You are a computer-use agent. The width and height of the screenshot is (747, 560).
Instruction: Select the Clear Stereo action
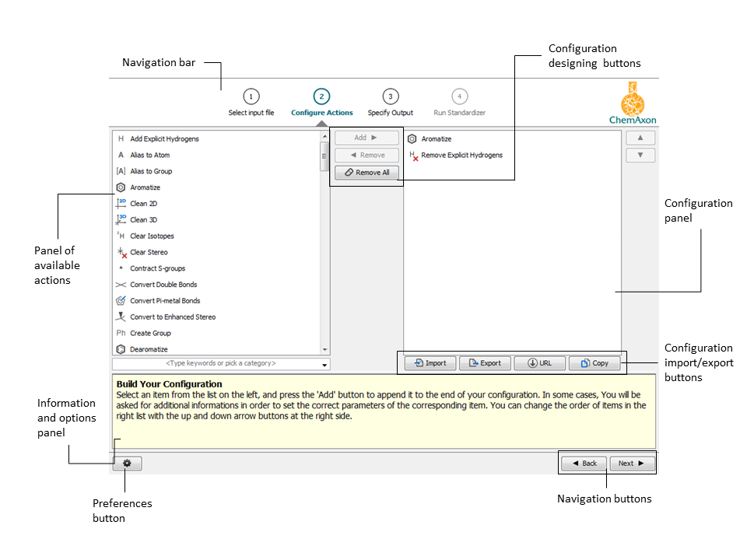[121, 252]
